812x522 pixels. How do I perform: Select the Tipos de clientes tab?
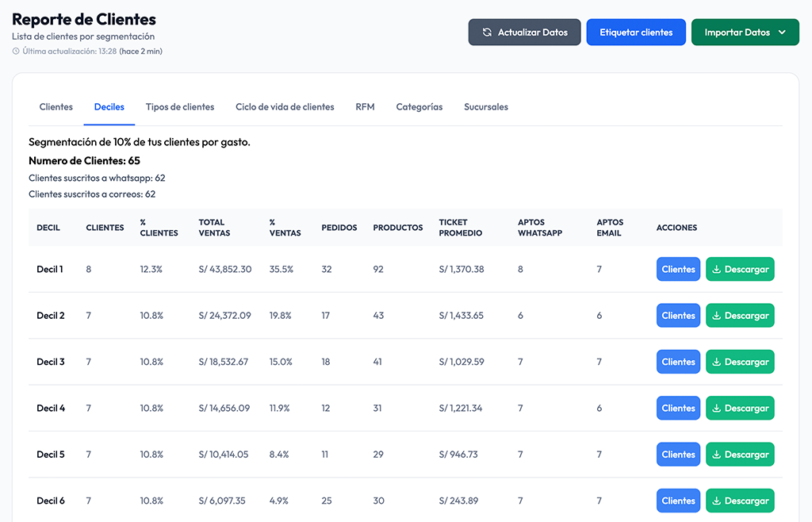(x=180, y=107)
